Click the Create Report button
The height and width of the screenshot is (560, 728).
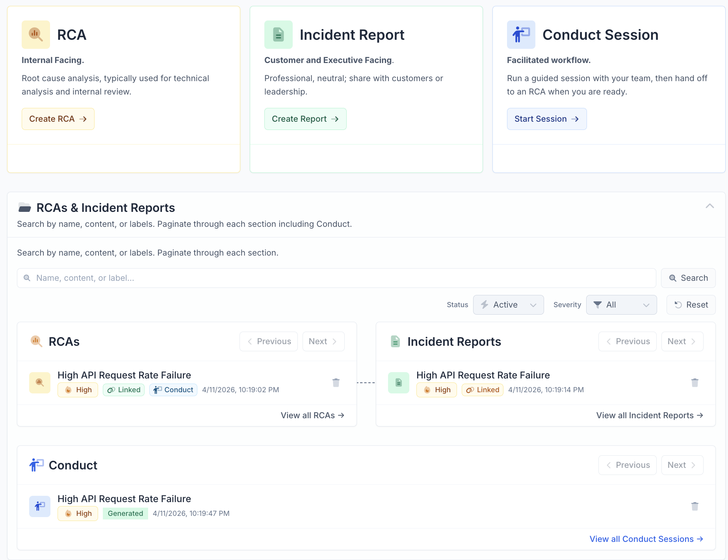click(305, 119)
